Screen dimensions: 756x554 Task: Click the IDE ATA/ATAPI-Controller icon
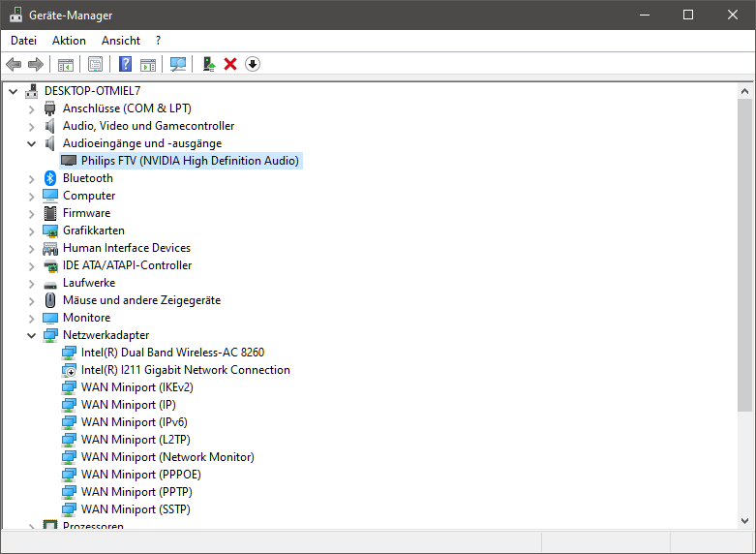[x=50, y=265]
